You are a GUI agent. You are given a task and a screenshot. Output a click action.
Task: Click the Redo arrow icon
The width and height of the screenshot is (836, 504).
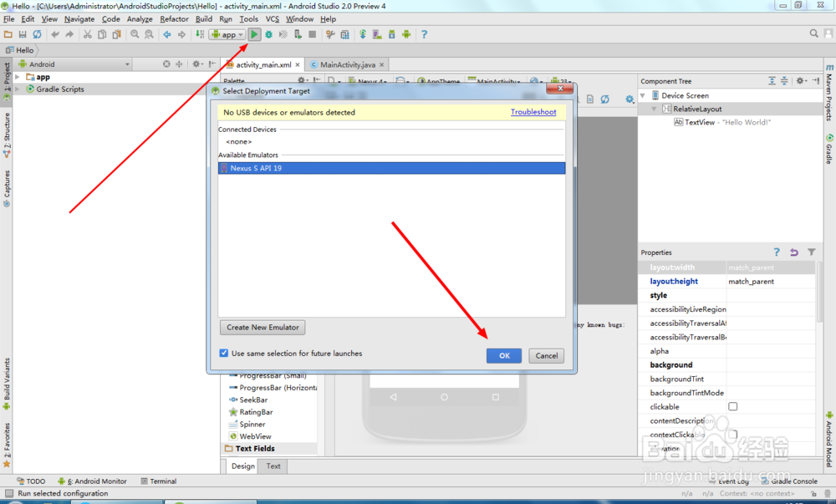point(69,34)
